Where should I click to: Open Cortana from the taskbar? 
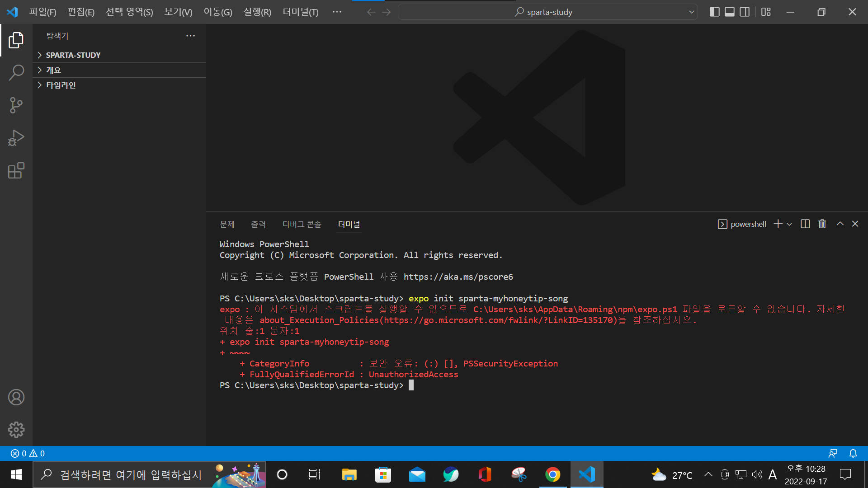point(282,474)
